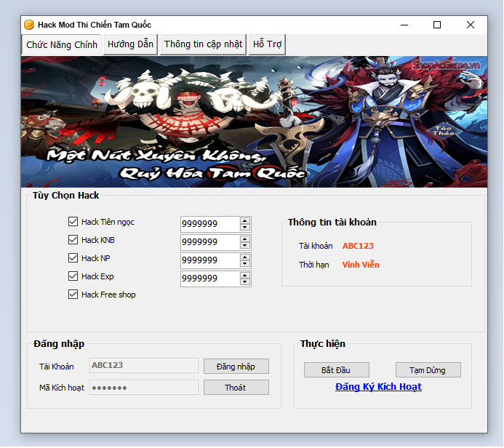Decrease the Hack Tiên ngọc value with down arrow
This screenshot has height=448, width=504.
point(244,227)
